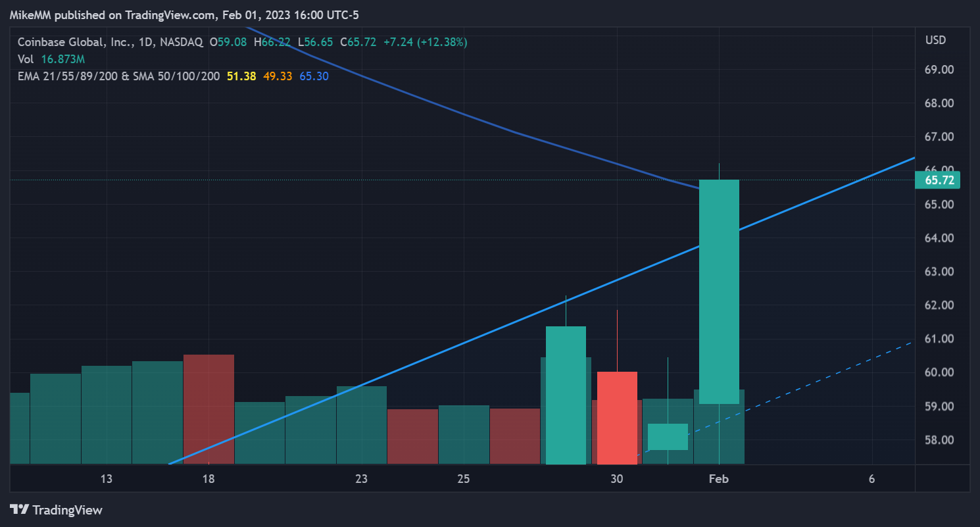Select the Coinbase Global, Inc. symbol title
This screenshot has width=980, height=527.
coord(110,42)
